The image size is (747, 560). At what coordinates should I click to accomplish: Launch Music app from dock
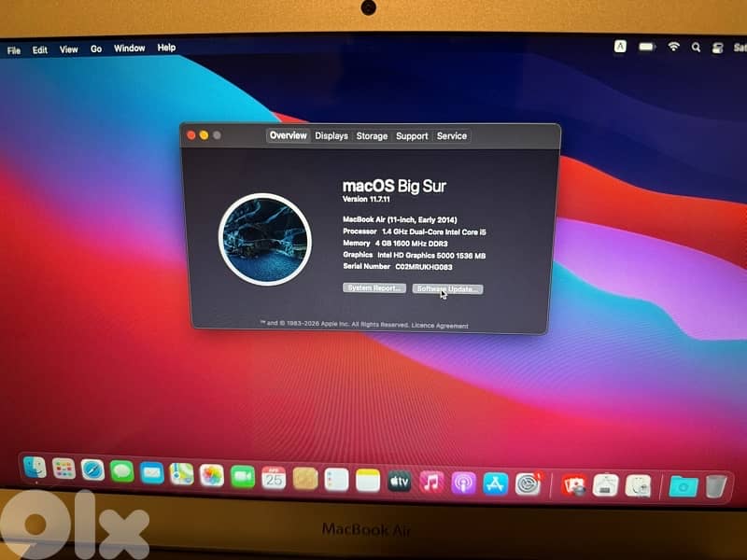pyautogui.click(x=431, y=483)
